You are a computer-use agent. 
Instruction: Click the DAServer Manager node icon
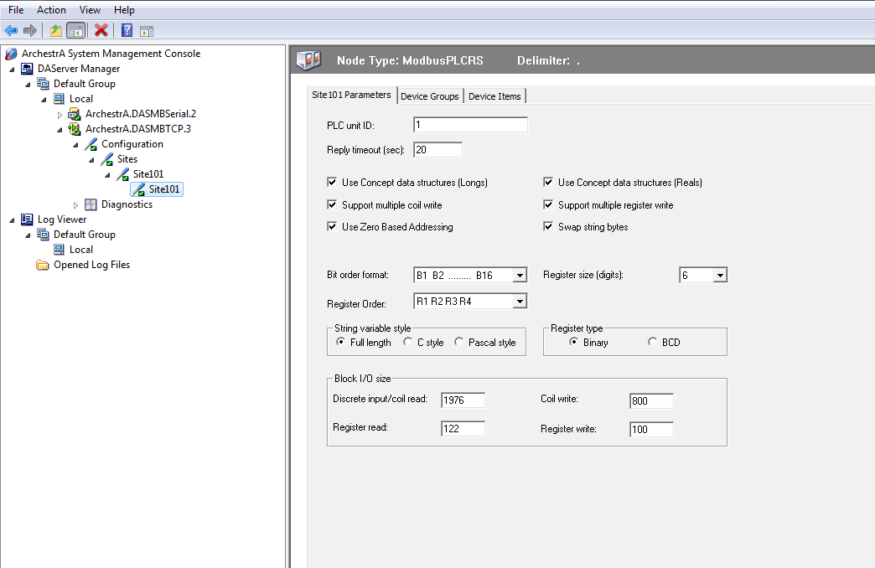[x=27, y=69]
